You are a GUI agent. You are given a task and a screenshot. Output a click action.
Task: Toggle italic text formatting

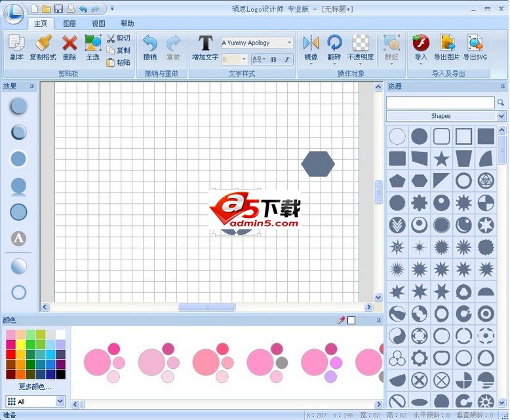coord(286,60)
